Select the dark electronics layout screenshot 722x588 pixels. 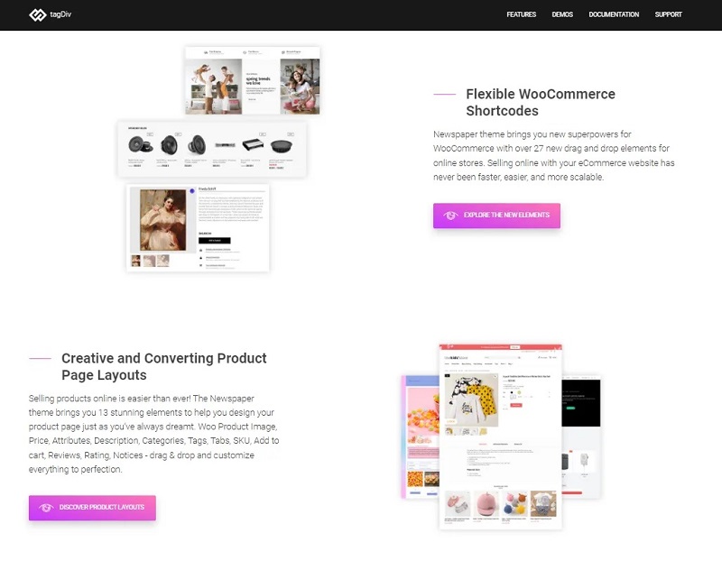(x=581, y=436)
